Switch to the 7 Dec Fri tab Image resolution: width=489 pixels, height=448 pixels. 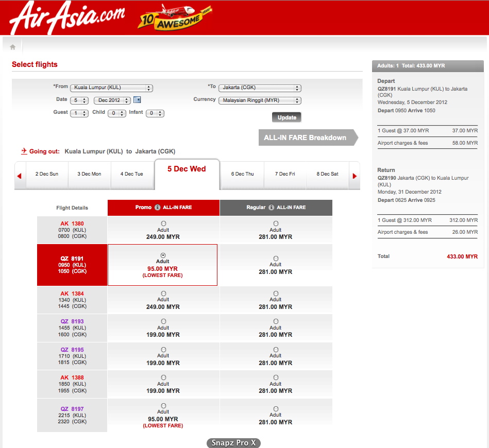[x=285, y=176]
